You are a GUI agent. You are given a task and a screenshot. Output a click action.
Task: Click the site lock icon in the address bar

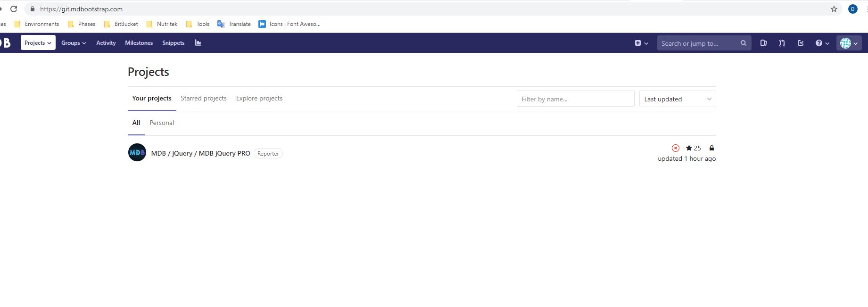tap(33, 9)
